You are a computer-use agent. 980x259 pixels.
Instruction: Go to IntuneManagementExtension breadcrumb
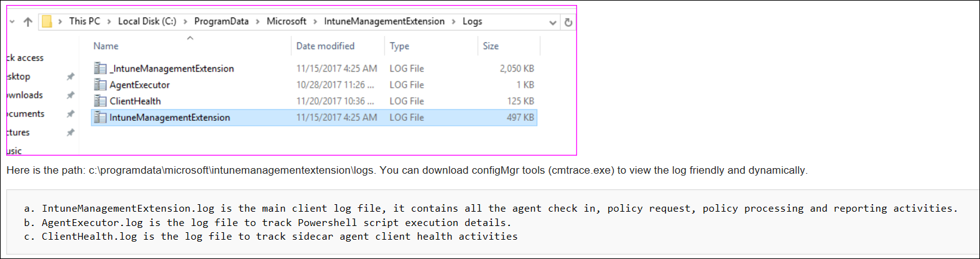click(x=384, y=21)
